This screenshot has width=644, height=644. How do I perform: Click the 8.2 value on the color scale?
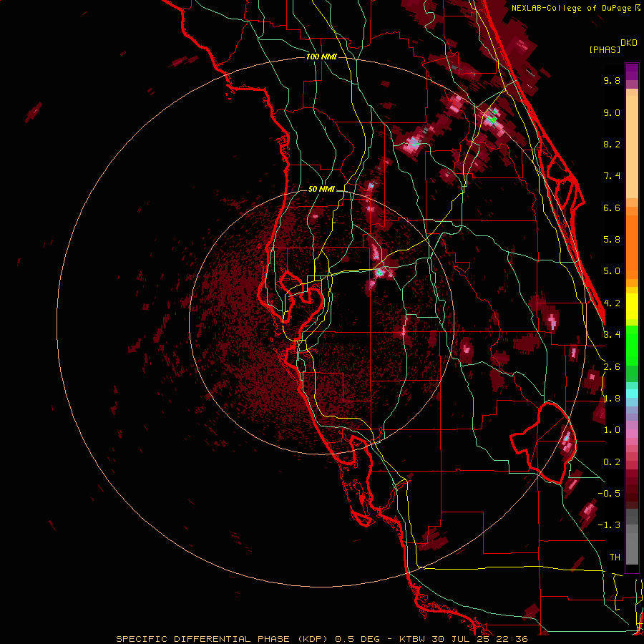point(612,144)
